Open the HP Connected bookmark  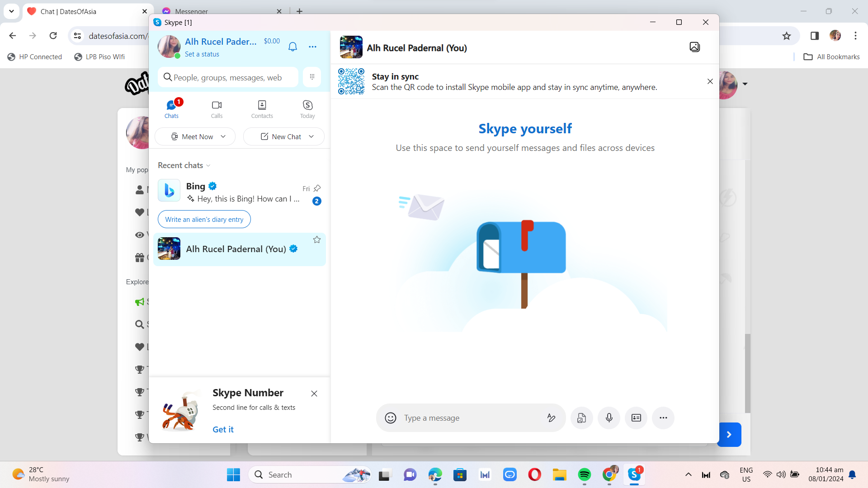point(35,56)
